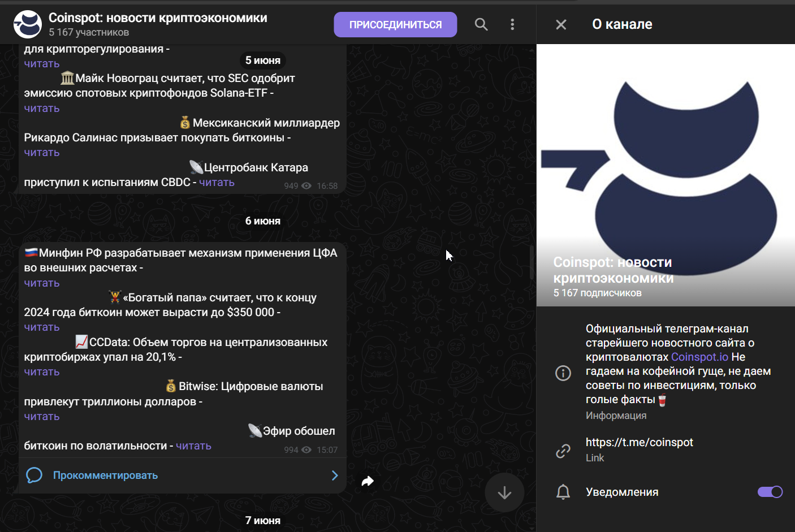Open читать link for Рикардо Салинас news
This screenshot has height=532, width=795.
click(x=42, y=152)
